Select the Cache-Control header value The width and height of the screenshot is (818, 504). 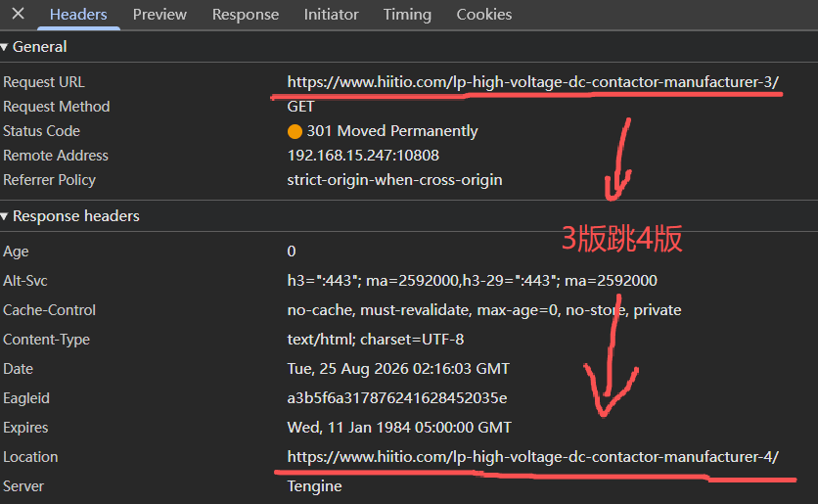[x=484, y=310]
